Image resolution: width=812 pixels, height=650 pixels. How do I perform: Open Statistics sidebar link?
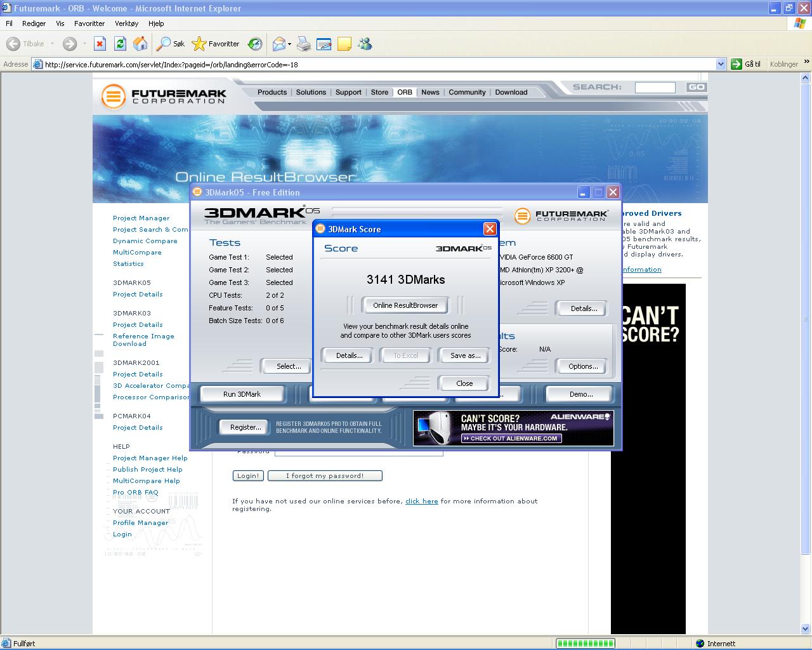[128, 263]
